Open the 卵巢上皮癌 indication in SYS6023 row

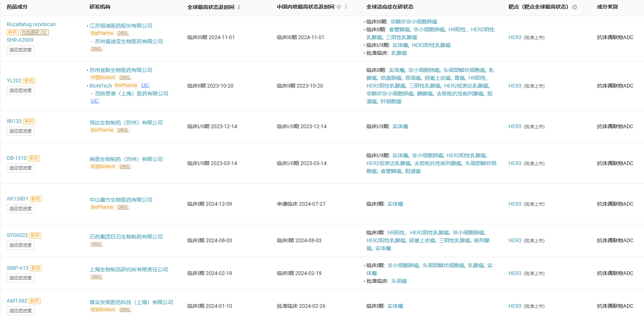coord(422,240)
